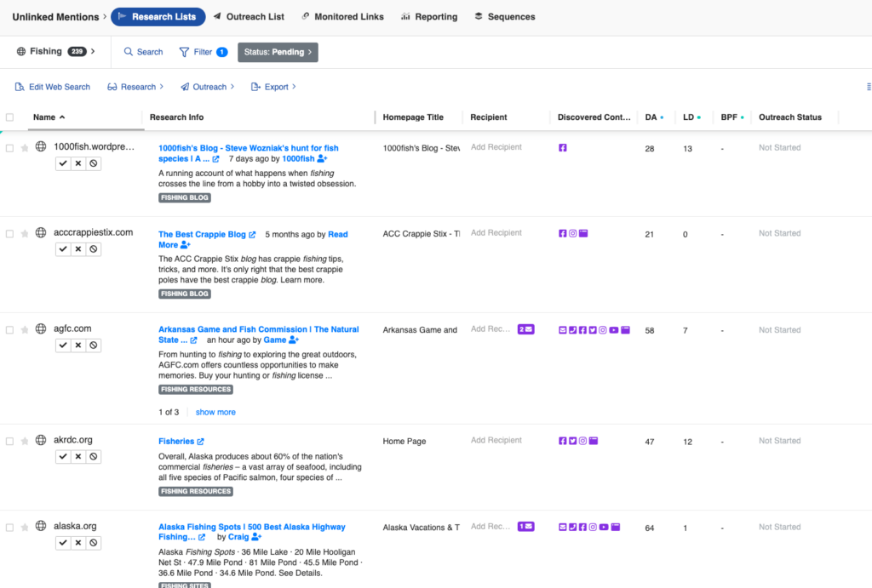
Task: Open the Status: Pending dropdown
Action: (x=278, y=52)
